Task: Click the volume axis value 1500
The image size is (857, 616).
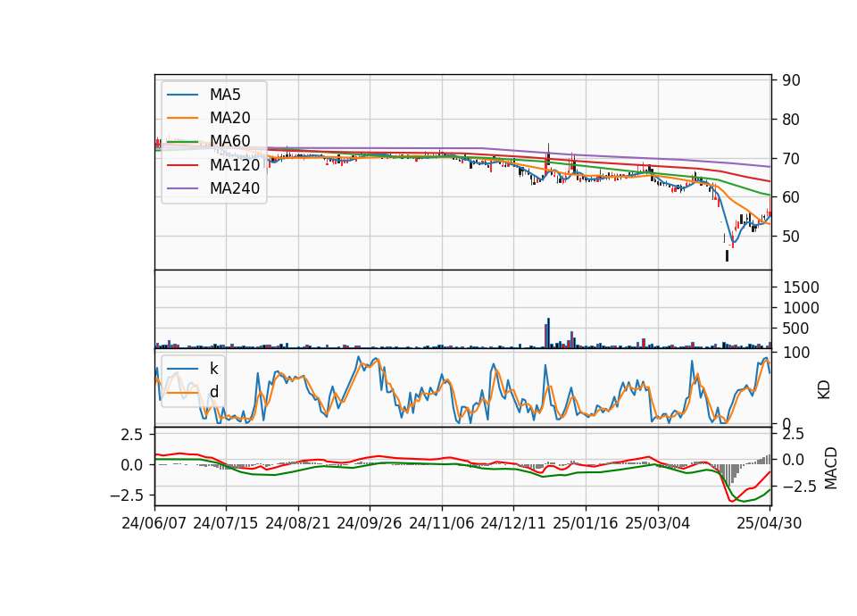Action: (801, 287)
